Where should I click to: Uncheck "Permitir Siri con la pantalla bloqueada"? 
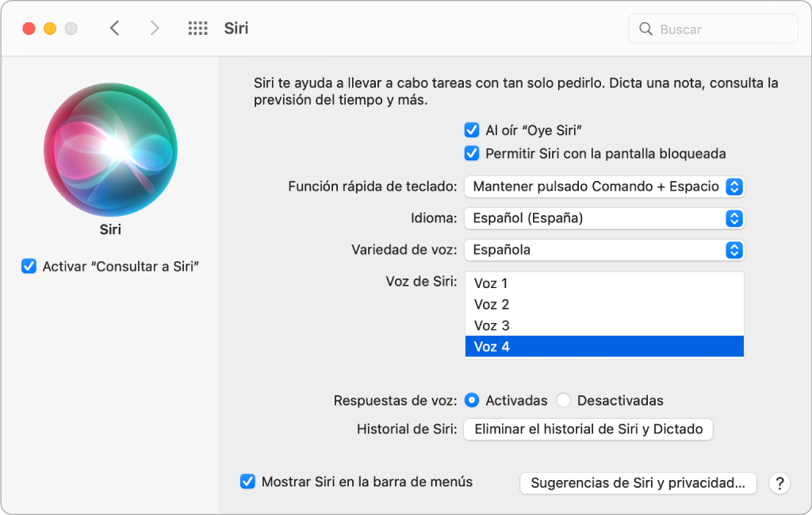pos(472,153)
